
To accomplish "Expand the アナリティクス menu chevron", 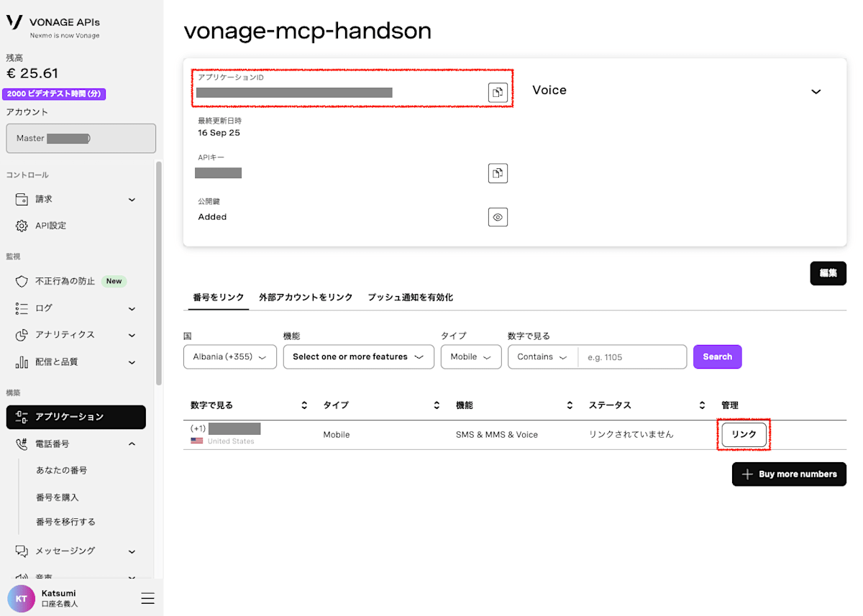I will point(132,335).
